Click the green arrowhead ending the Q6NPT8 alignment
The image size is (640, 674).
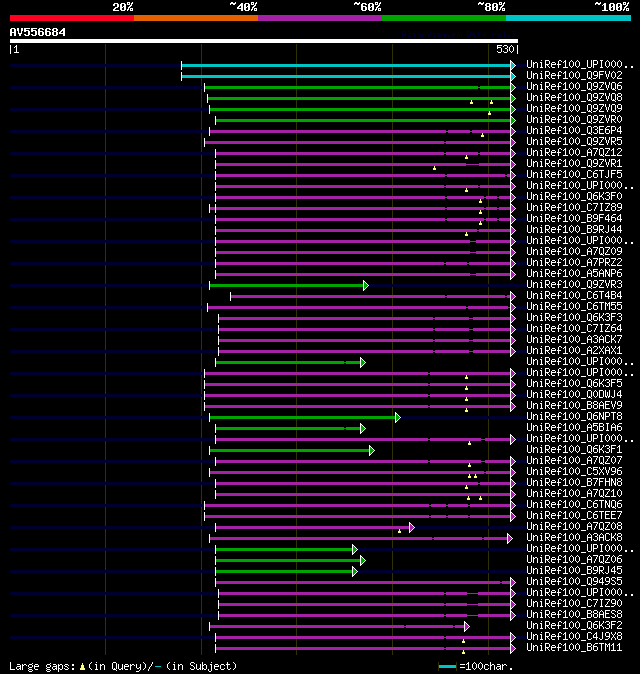(398, 417)
